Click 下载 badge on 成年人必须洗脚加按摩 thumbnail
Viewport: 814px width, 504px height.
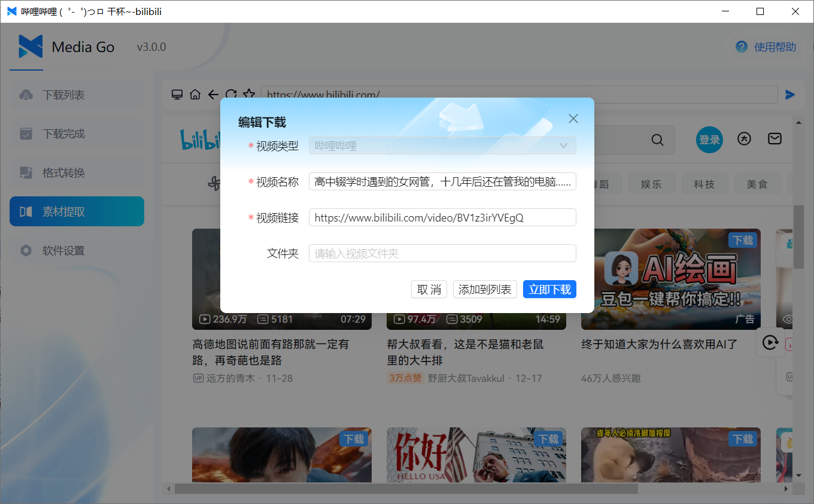(x=743, y=439)
